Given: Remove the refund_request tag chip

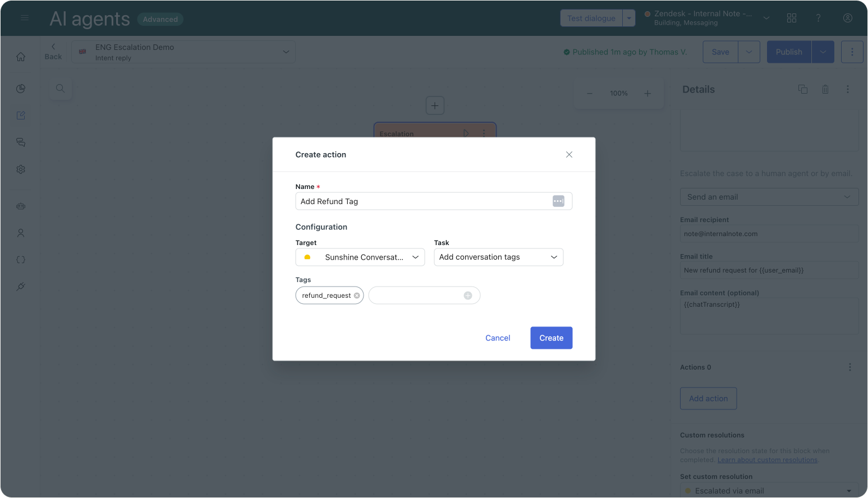Looking at the screenshot, I should click(357, 296).
